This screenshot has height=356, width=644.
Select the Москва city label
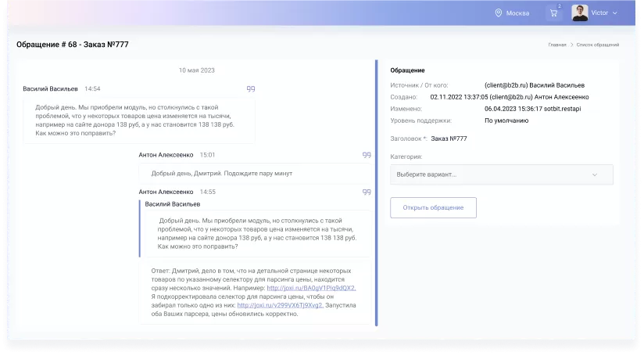517,13
